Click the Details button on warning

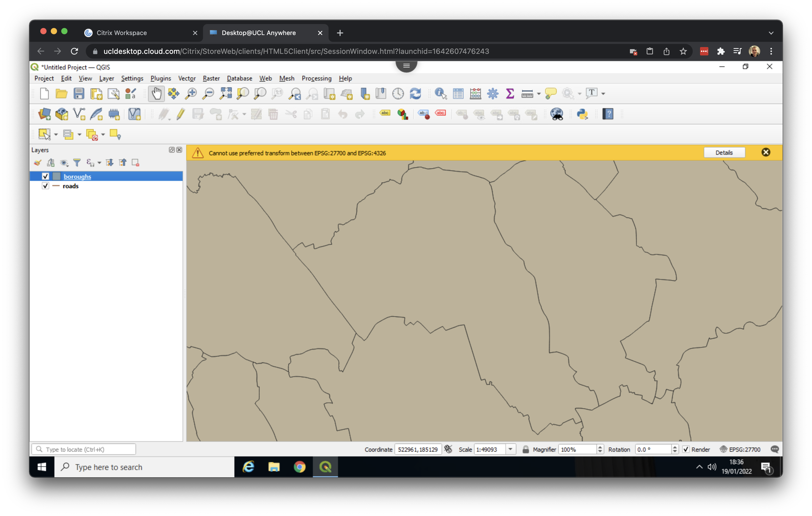tap(724, 153)
